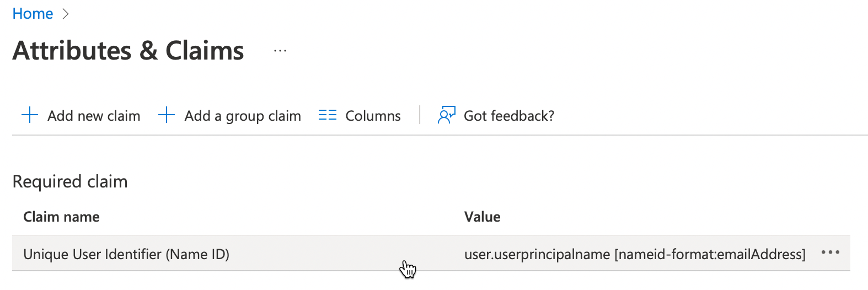Go to the Home breadcrumb link
The image size is (868, 290).
click(33, 14)
